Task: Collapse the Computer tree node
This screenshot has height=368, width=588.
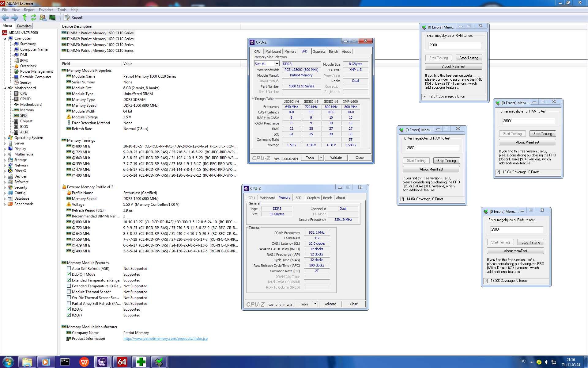Action: tap(5, 39)
